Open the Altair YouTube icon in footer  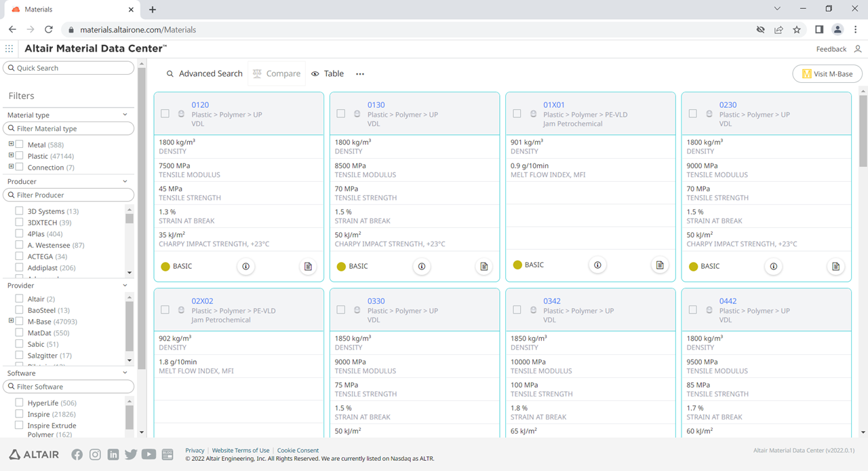click(149, 455)
